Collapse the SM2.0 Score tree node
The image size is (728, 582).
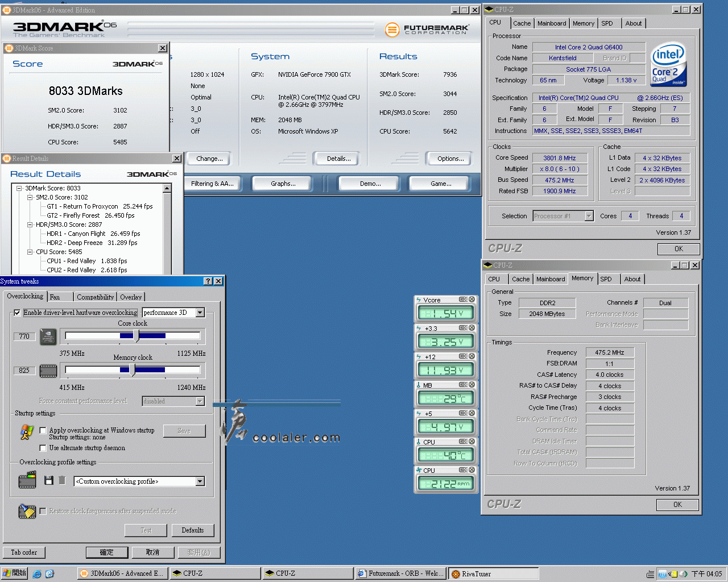(30, 197)
